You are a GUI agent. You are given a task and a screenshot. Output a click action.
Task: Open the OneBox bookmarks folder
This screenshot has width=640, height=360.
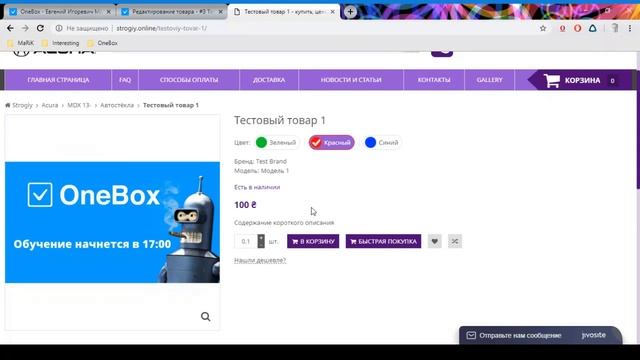pyautogui.click(x=103, y=43)
